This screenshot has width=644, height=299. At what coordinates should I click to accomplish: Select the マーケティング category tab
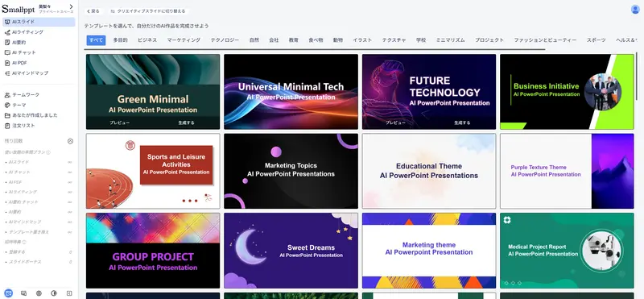(x=184, y=40)
